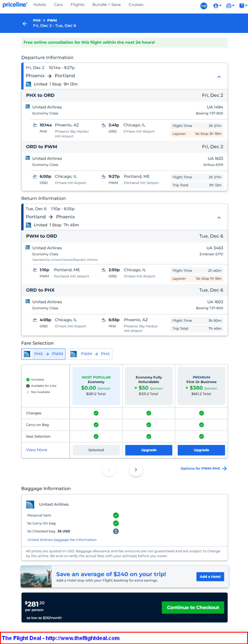Viewport: 248px width, 644px height.
Task: Open the VIP badge icon
Action: pos(204,6)
